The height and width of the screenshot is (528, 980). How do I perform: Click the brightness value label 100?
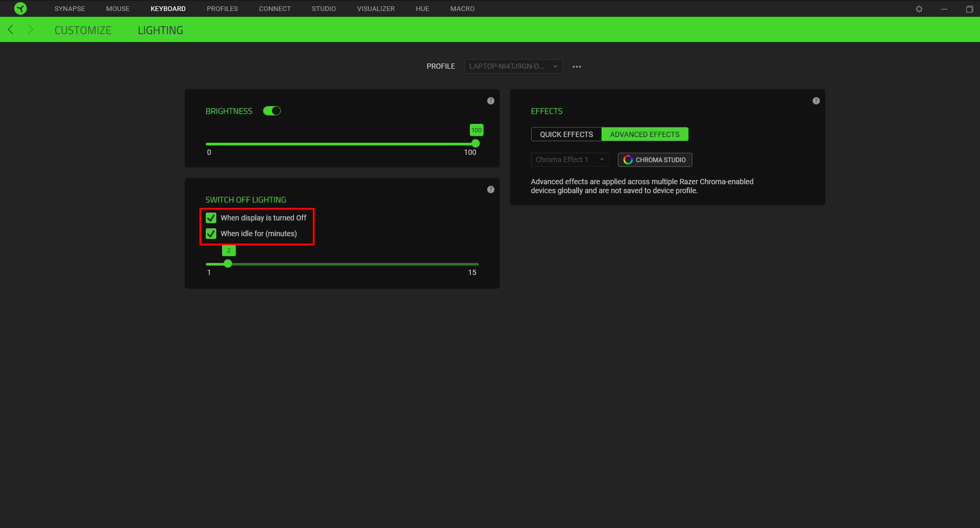(477, 130)
